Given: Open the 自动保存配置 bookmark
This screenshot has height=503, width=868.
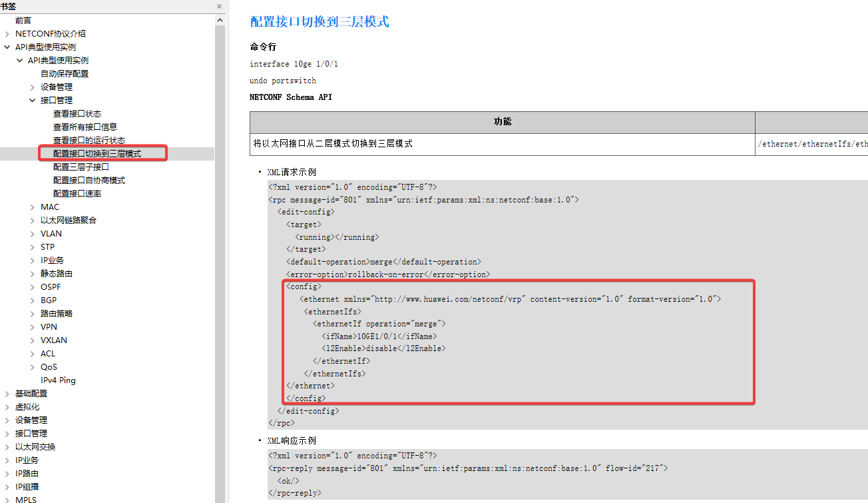Looking at the screenshot, I should (x=65, y=74).
